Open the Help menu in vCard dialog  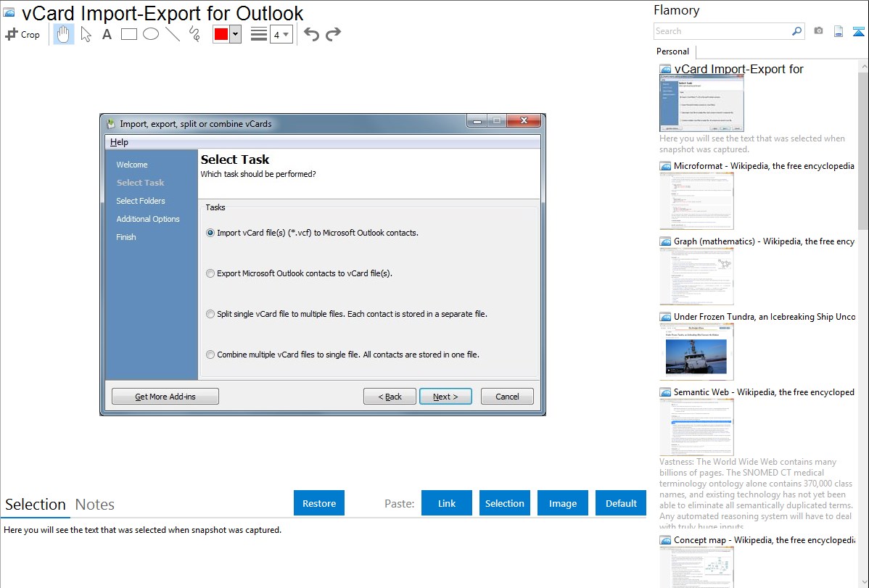pyautogui.click(x=119, y=142)
